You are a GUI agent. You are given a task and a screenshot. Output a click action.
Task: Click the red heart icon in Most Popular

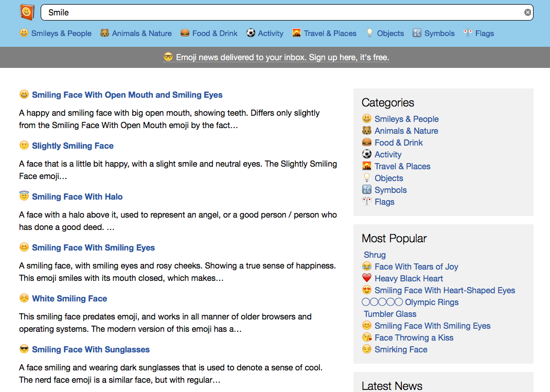(366, 278)
